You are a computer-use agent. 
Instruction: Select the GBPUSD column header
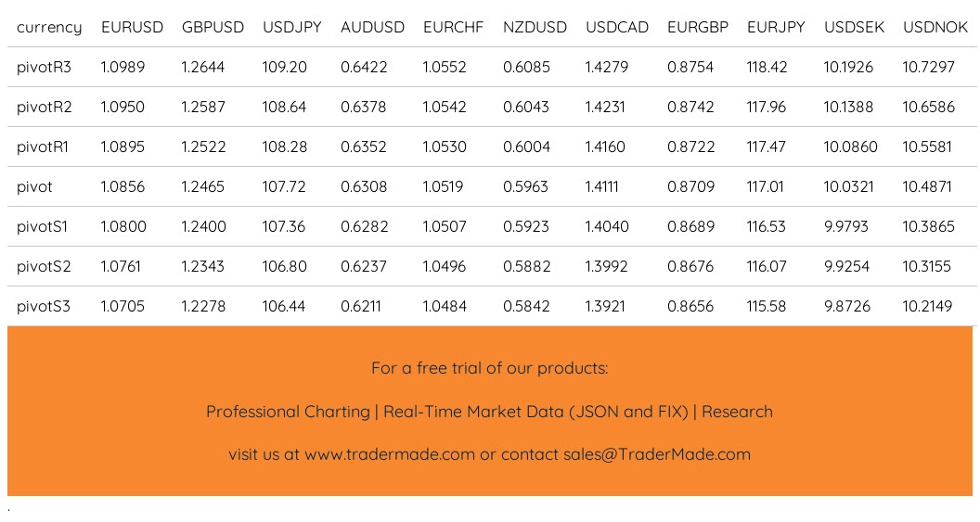click(x=213, y=28)
